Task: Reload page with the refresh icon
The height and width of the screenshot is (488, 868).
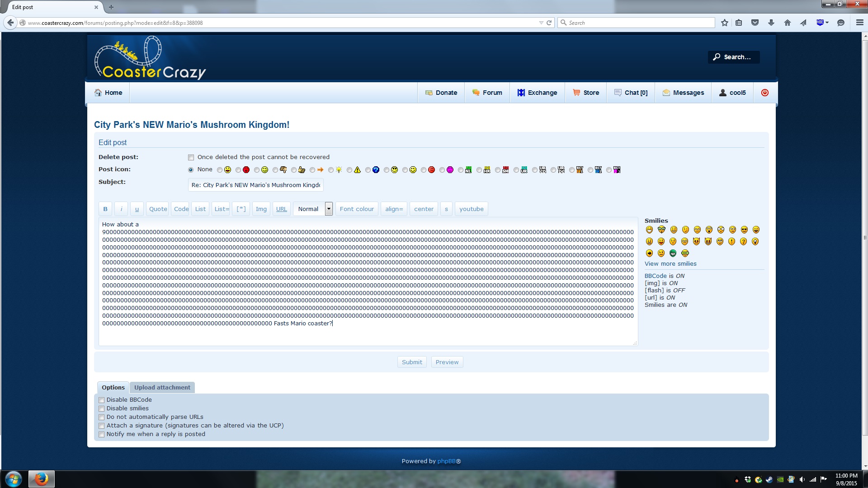Action: pyautogui.click(x=549, y=23)
